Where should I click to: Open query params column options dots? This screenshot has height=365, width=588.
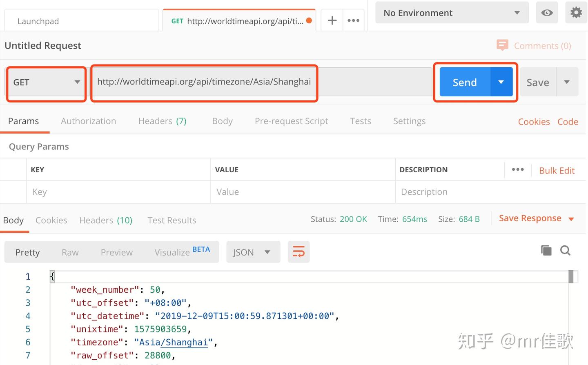(518, 169)
